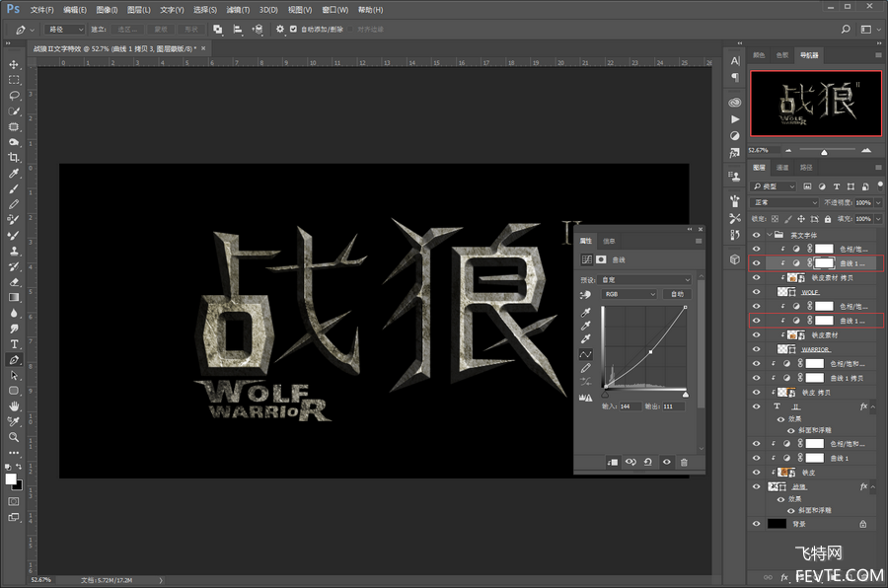
Task: Click the foreground color swatch
Action: click(11, 479)
